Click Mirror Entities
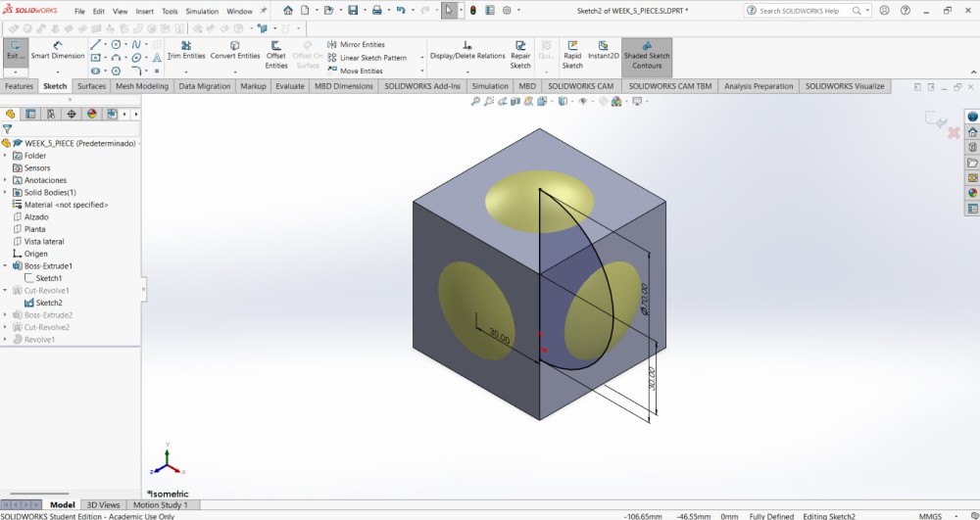 (x=357, y=44)
